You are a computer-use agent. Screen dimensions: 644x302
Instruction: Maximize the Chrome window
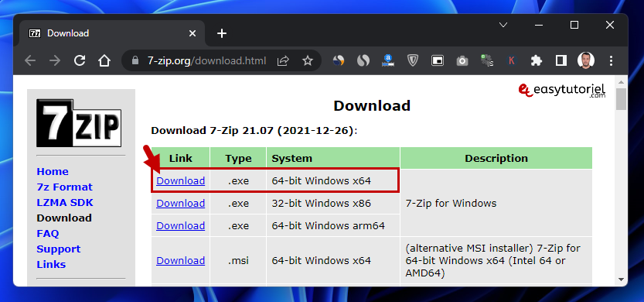[574, 25]
